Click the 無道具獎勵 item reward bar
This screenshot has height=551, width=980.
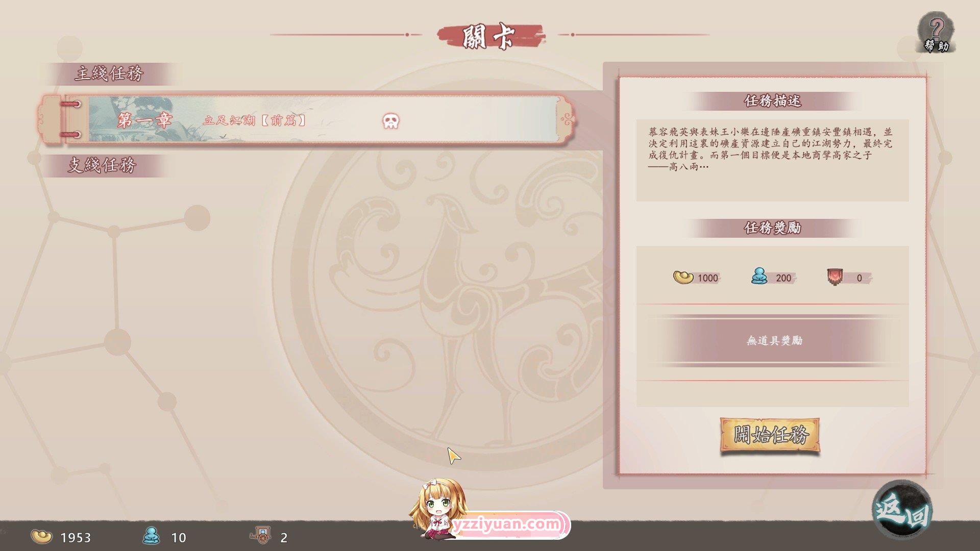773,340
